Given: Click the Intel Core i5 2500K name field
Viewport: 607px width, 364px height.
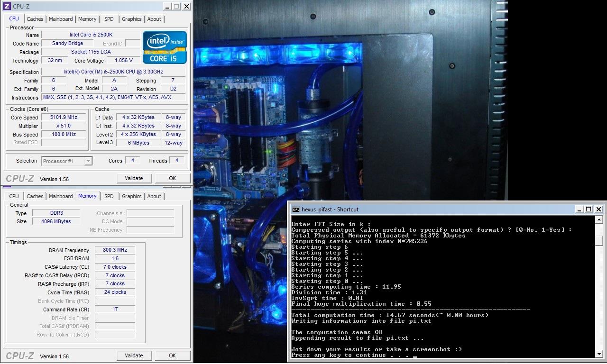Looking at the screenshot, I should point(91,35).
